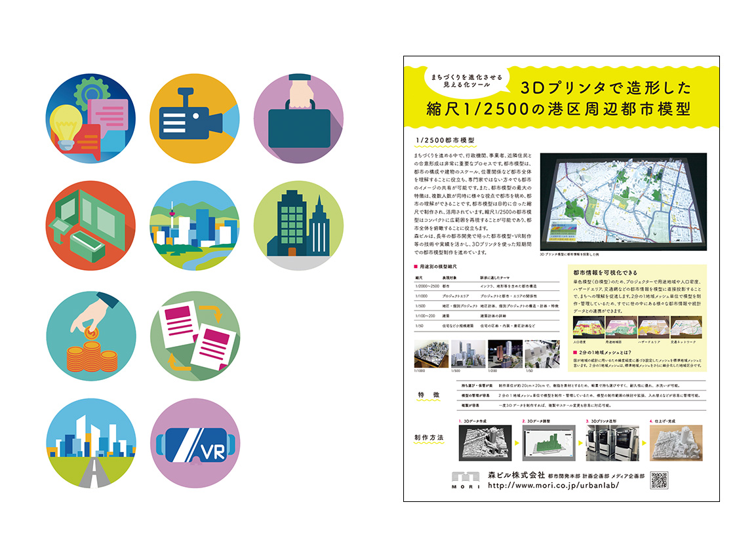Select the 1/50 scale model thumbnail
The image size is (756, 557).
(542, 353)
